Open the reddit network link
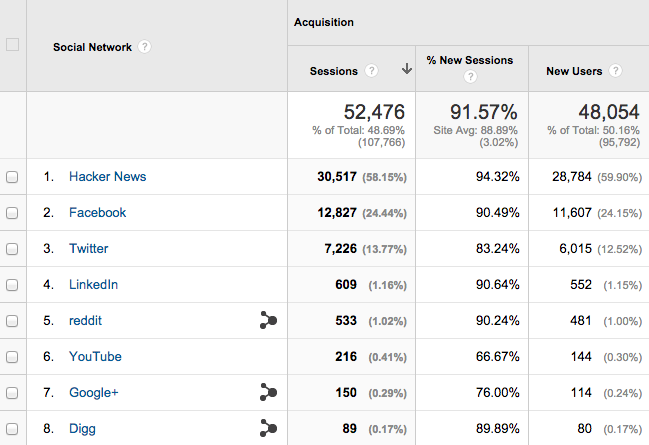This screenshot has height=445, width=649. point(85,321)
